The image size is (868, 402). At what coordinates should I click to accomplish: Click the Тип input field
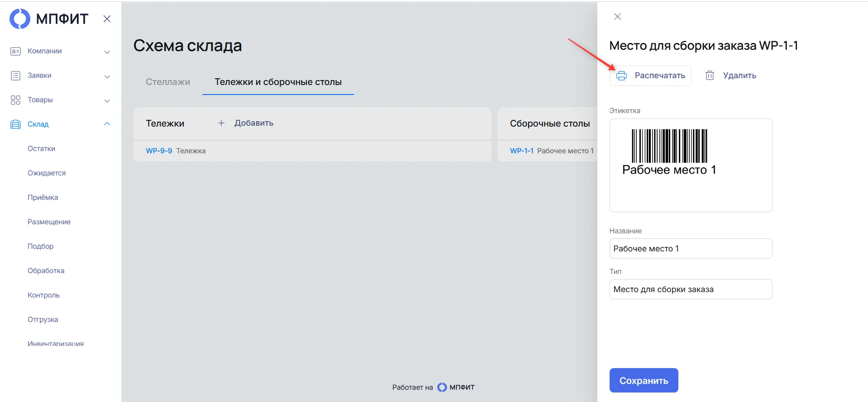691,289
